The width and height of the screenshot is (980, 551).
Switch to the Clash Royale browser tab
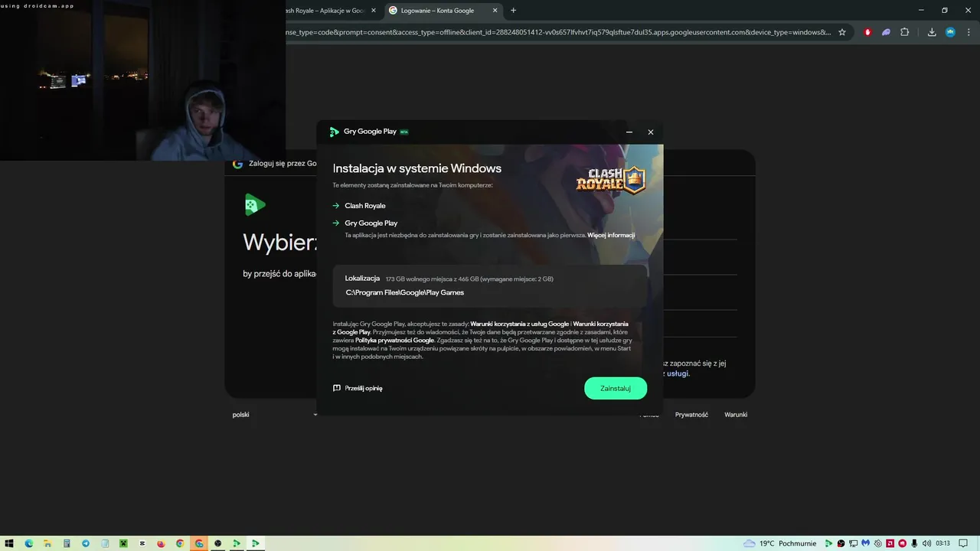point(325,11)
